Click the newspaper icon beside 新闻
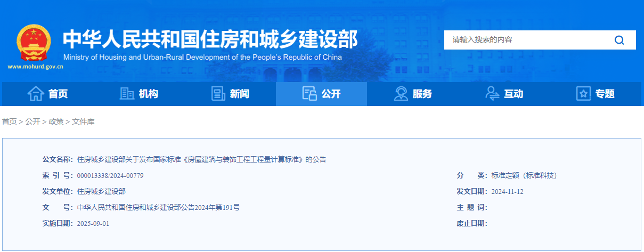The width and height of the screenshot is (644, 252). click(218, 94)
